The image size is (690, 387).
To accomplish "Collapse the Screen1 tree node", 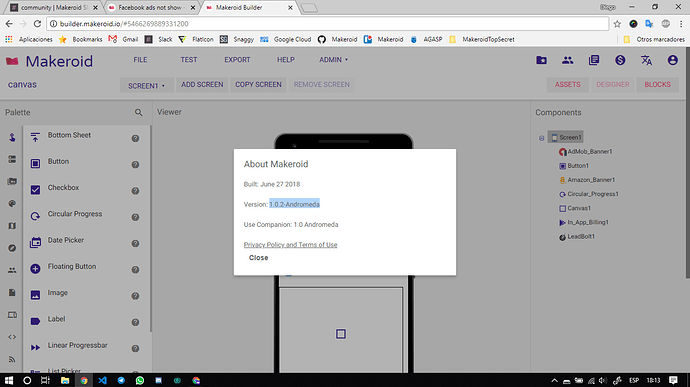I will click(x=542, y=138).
